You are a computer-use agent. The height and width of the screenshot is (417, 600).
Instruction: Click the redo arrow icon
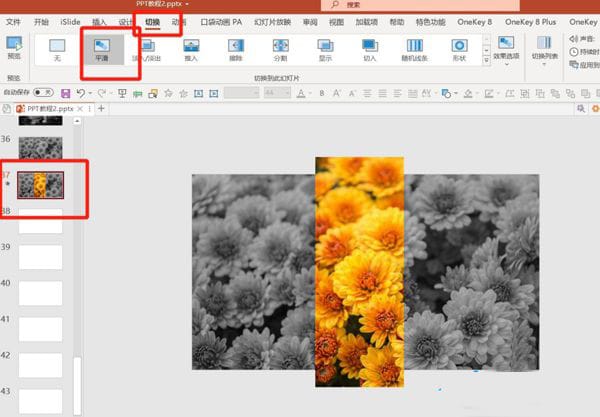tap(102, 93)
